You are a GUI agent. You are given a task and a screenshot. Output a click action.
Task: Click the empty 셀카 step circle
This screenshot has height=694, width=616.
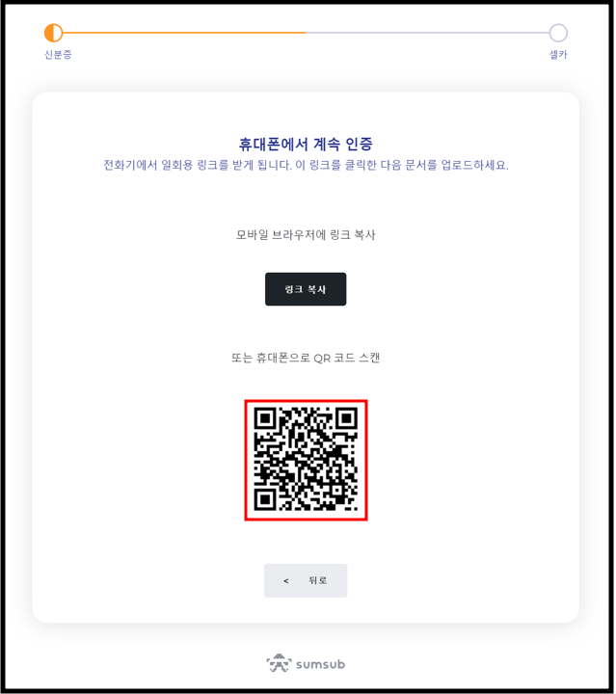(x=558, y=33)
